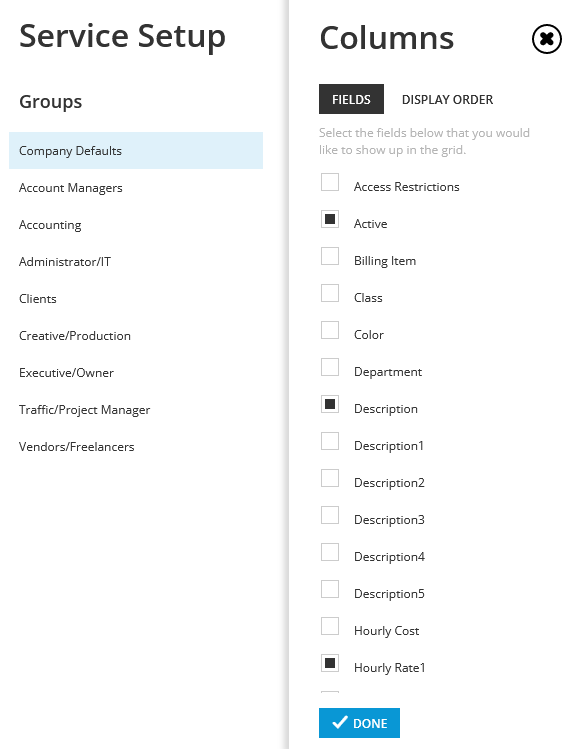Select the Company Defaults group
The image size is (572, 749).
[136, 150]
